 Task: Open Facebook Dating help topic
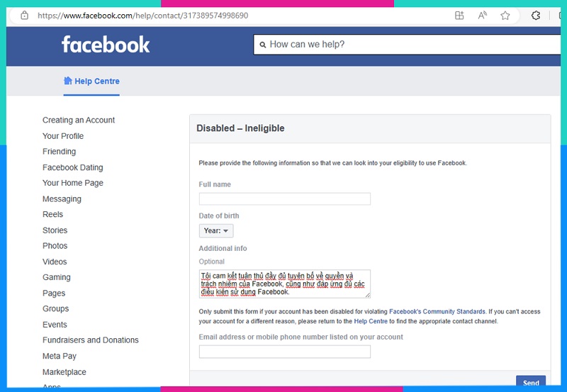click(x=73, y=167)
